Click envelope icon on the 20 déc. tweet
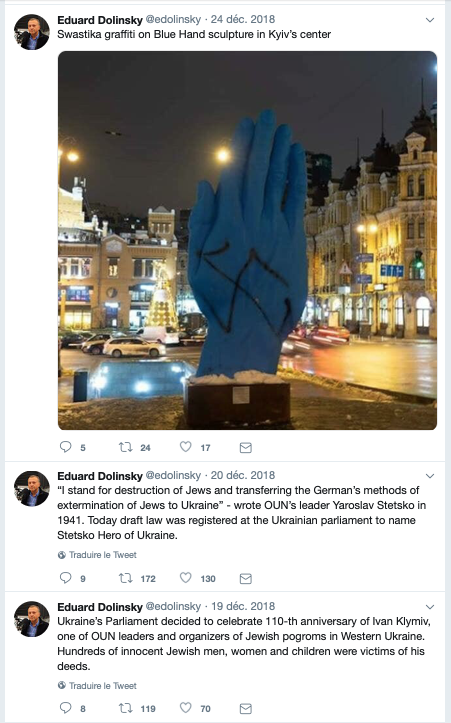Screen dimensions: 451x723 click(x=246, y=578)
